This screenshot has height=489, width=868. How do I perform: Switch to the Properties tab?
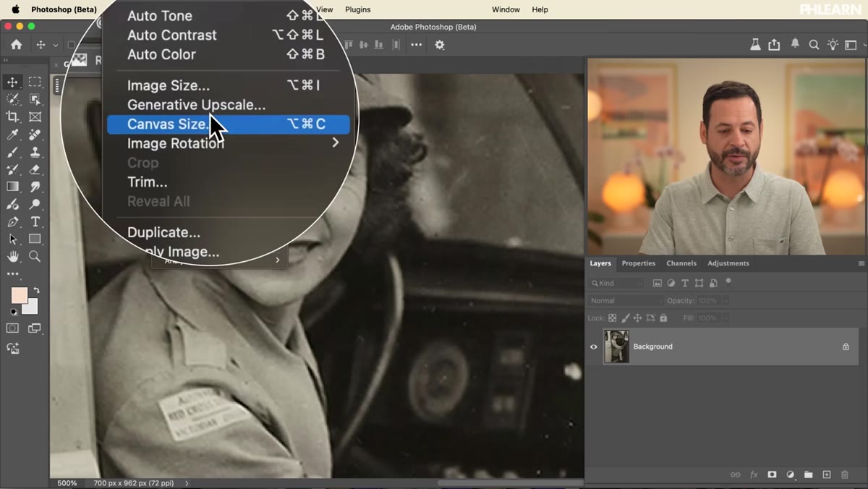click(x=639, y=263)
